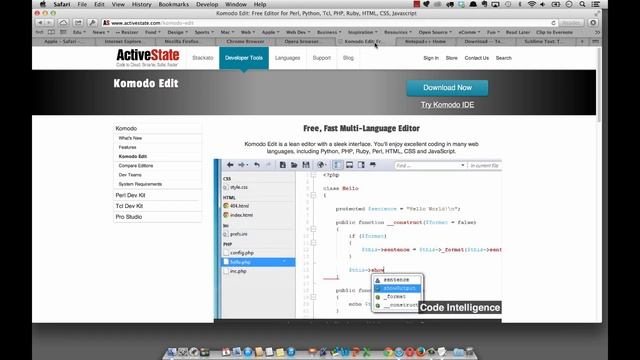The width and height of the screenshot is (640, 360).
Task: Open the News bookmarks folder dropdown
Action: (x=101, y=32)
